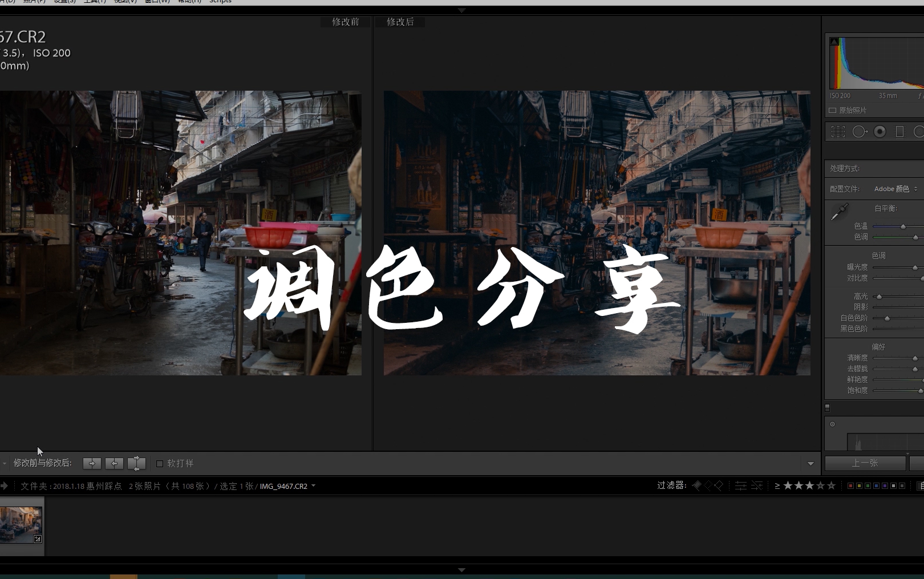Filter by unedited photos icon
The image size is (924, 579).
click(757, 485)
